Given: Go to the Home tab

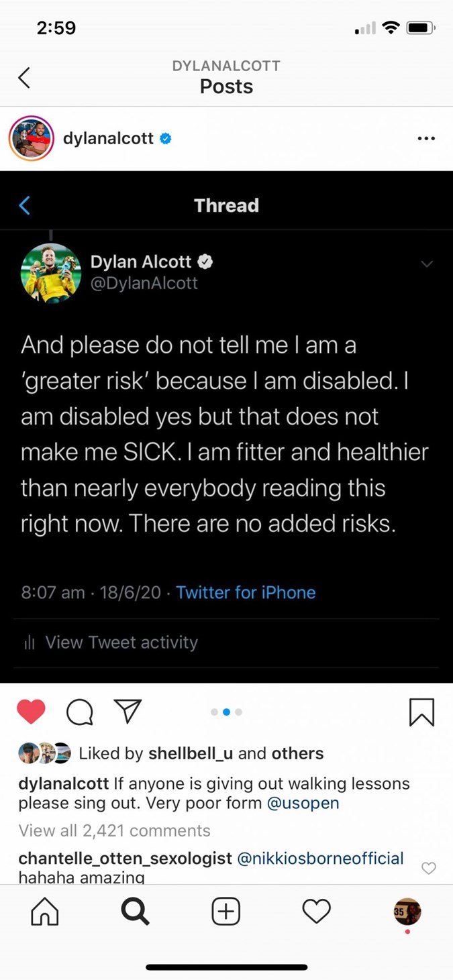Looking at the screenshot, I should (x=45, y=912).
